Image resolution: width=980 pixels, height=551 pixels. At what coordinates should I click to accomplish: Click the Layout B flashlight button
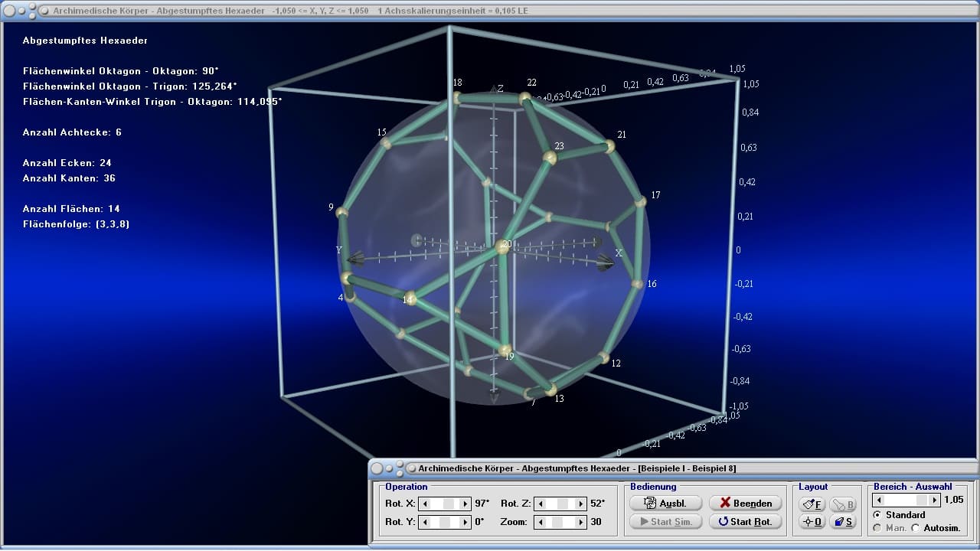click(843, 504)
